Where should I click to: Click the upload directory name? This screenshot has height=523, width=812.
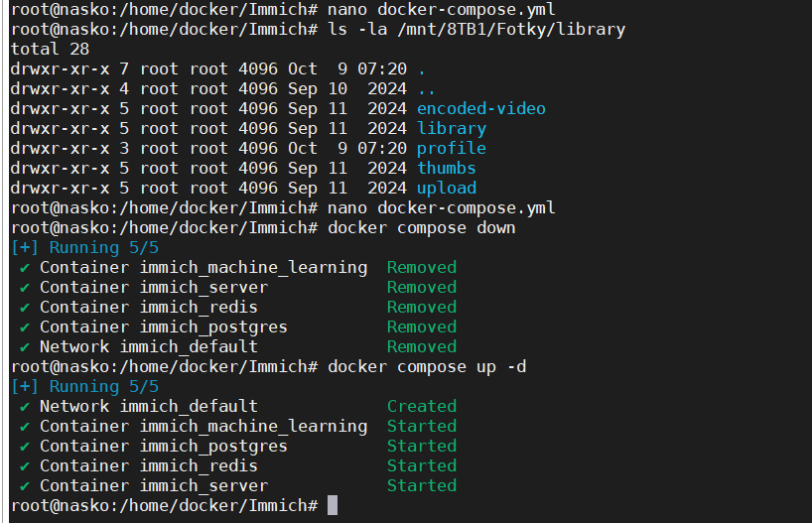(447, 188)
